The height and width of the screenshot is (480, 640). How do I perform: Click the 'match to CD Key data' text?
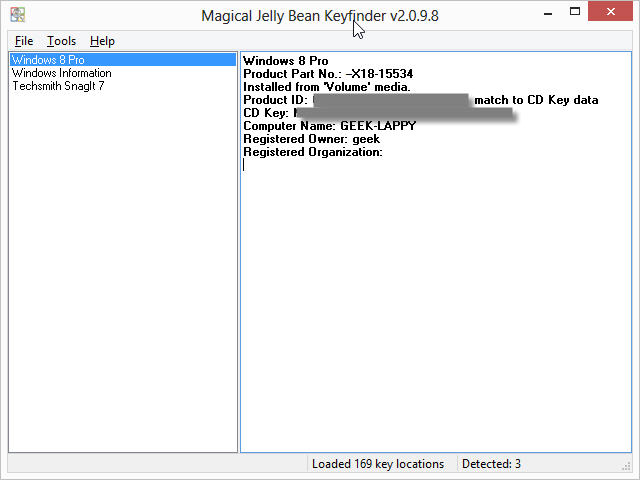[536, 100]
